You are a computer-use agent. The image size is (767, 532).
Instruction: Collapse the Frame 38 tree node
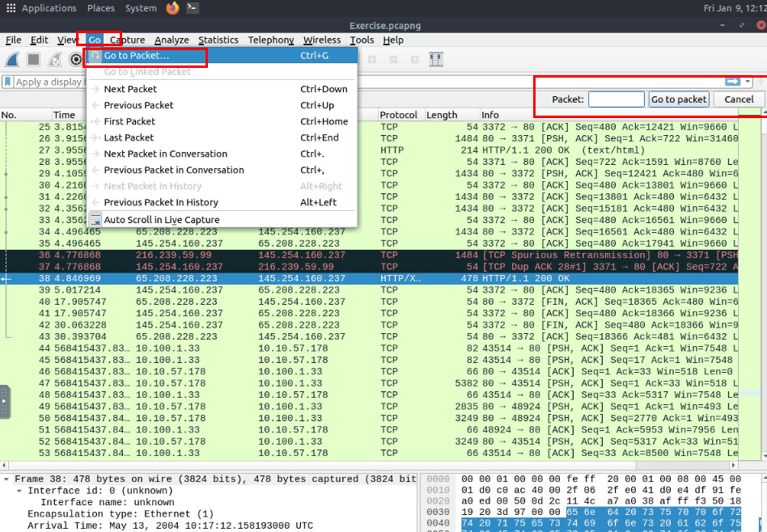coord(6,479)
